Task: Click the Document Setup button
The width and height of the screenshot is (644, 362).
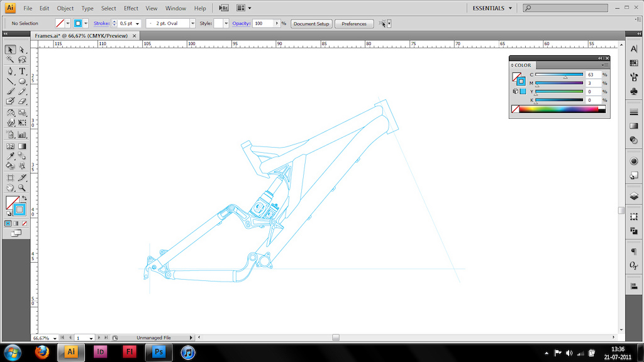Action: [311, 24]
